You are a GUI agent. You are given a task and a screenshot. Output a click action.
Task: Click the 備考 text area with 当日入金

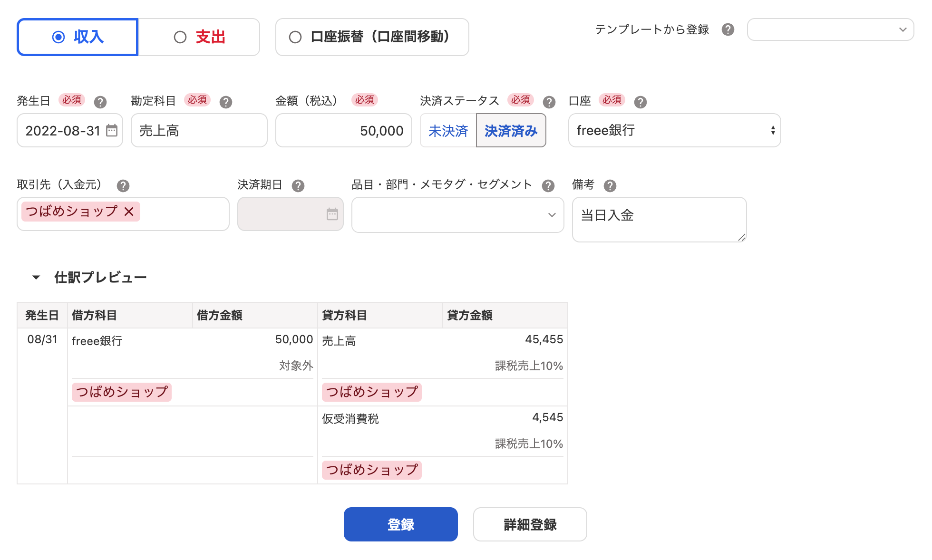click(x=659, y=220)
